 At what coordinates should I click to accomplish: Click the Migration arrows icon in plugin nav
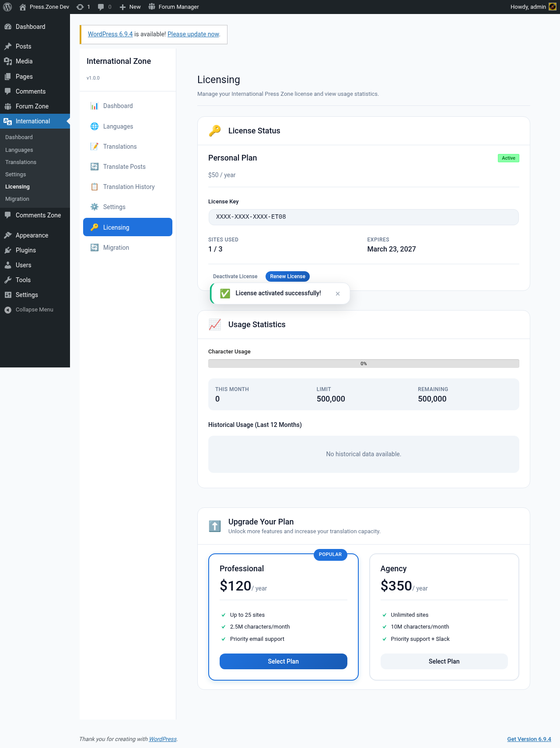pyautogui.click(x=94, y=248)
